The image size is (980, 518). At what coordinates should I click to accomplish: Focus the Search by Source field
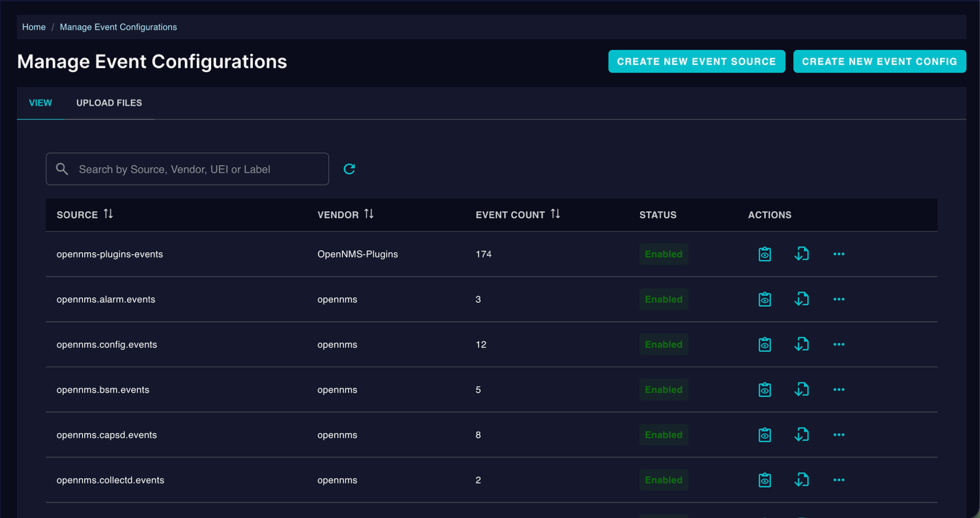coord(187,169)
